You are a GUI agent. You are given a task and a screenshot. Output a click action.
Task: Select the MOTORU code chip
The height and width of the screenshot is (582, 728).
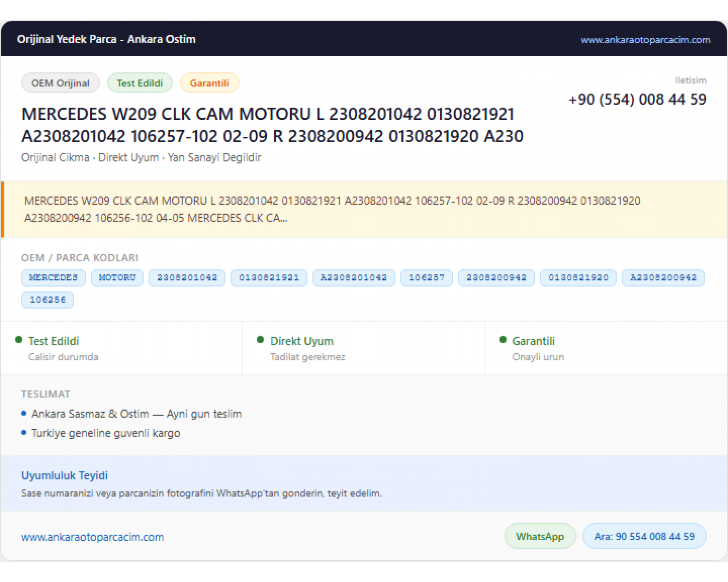[117, 278]
